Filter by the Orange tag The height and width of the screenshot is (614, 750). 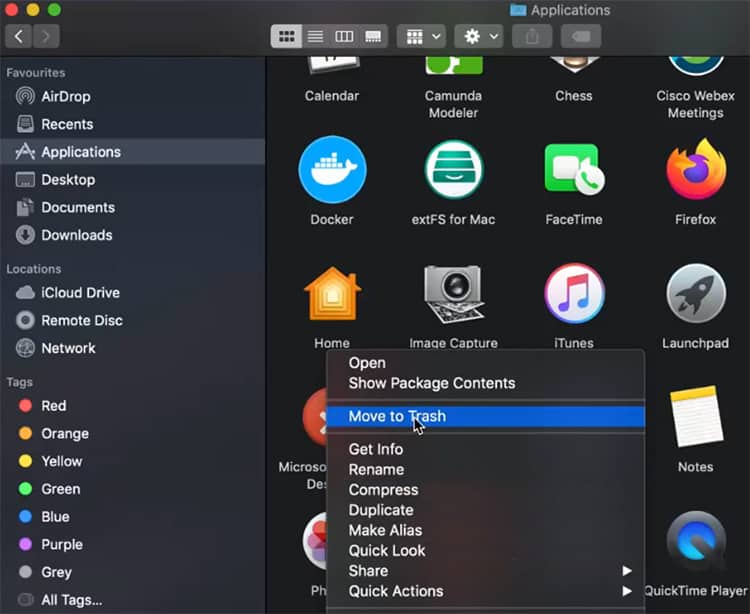point(132,434)
